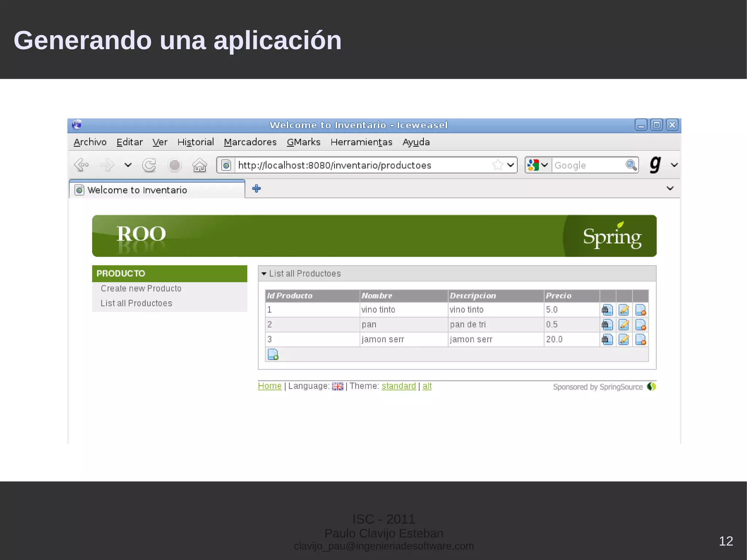Open the dropdown arrow beside the g icon
The width and height of the screenshot is (747, 560).
coord(674,165)
